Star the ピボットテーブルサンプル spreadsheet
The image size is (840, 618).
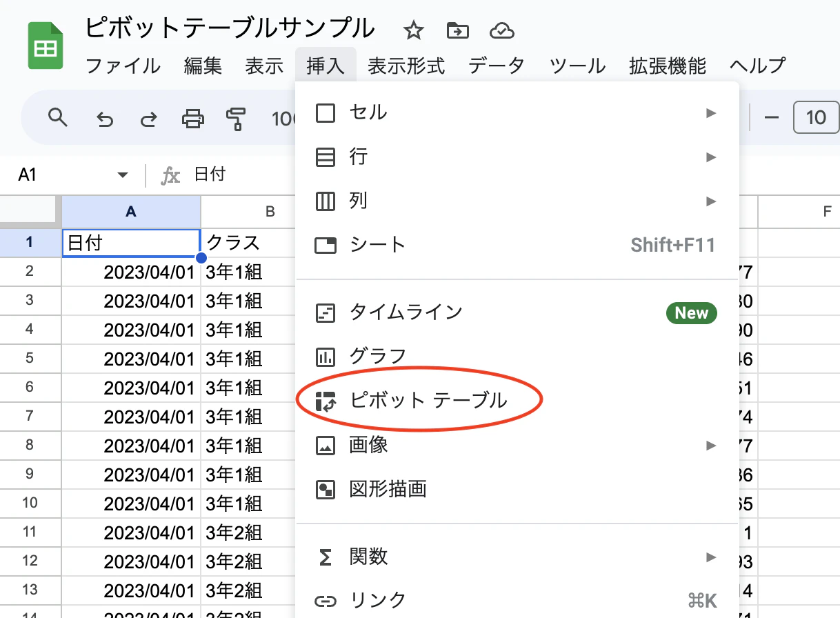(x=413, y=30)
